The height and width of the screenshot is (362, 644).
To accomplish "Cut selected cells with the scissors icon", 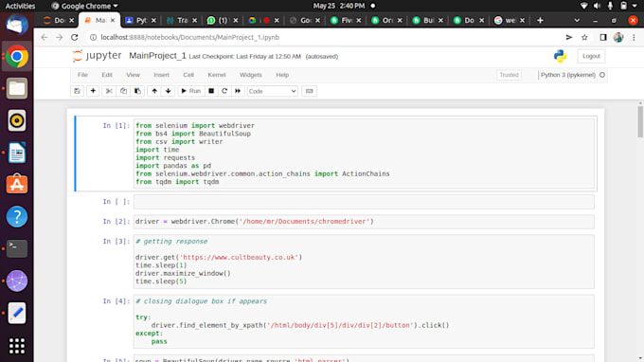I will click(x=109, y=91).
